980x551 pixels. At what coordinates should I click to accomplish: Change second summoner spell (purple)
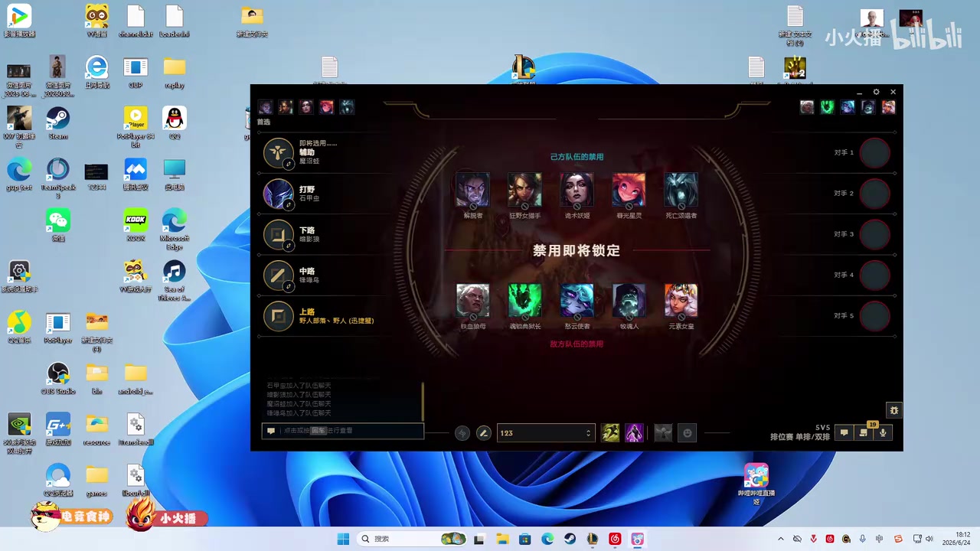coord(634,433)
